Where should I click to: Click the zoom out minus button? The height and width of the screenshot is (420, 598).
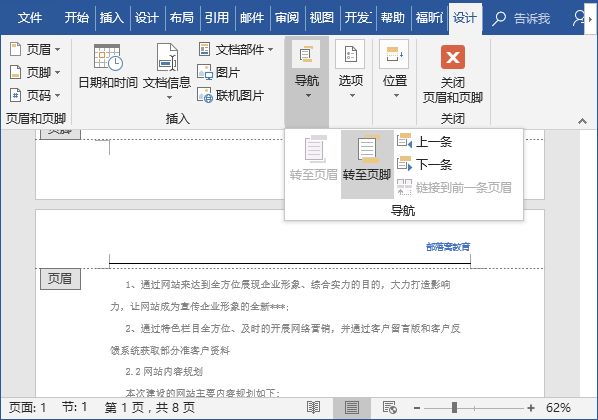pyautogui.click(x=417, y=408)
